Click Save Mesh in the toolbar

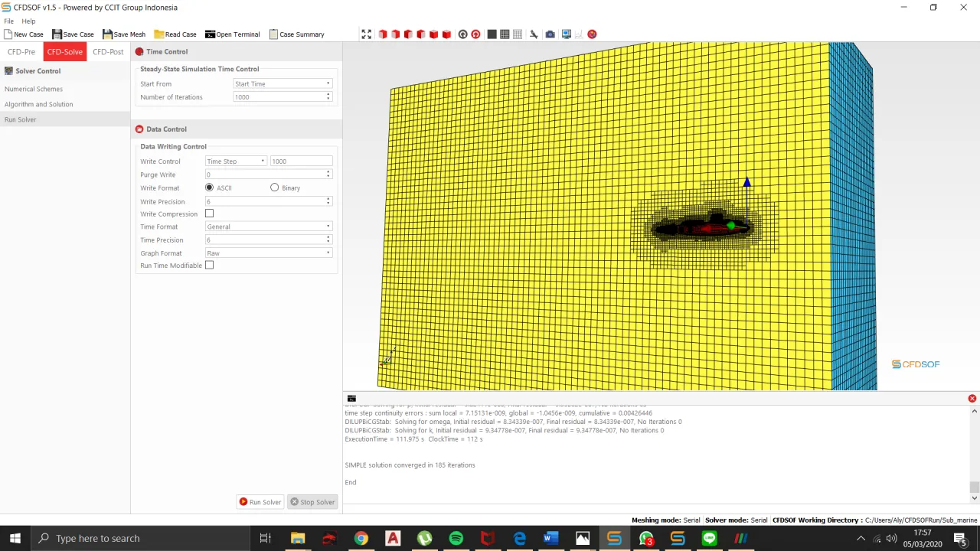pyautogui.click(x=124, y=34)
